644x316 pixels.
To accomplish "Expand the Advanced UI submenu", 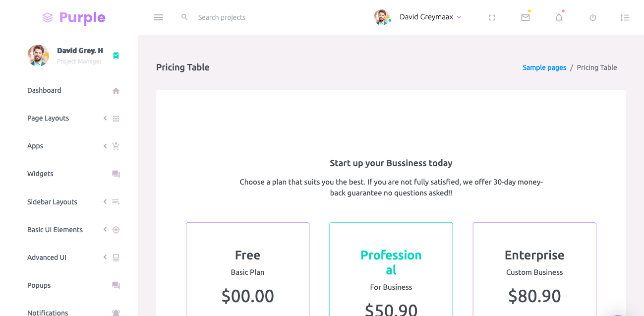I will pos(47,257).
